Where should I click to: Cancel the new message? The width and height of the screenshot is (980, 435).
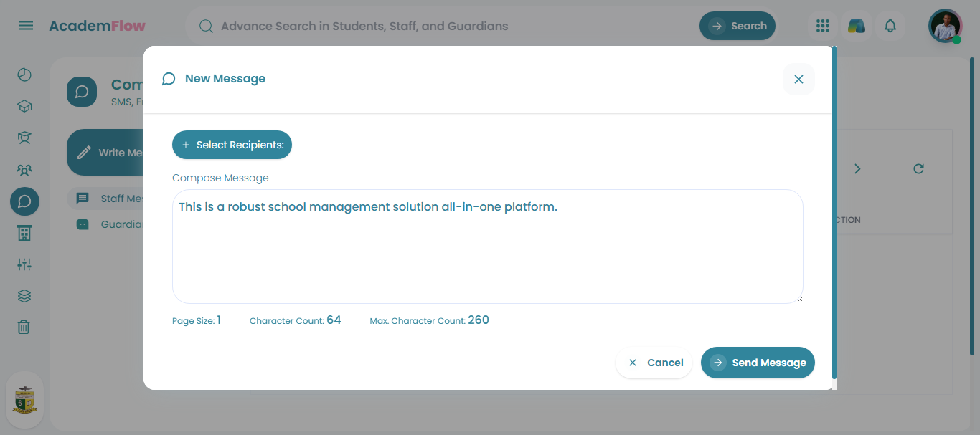tap(654, 363)
